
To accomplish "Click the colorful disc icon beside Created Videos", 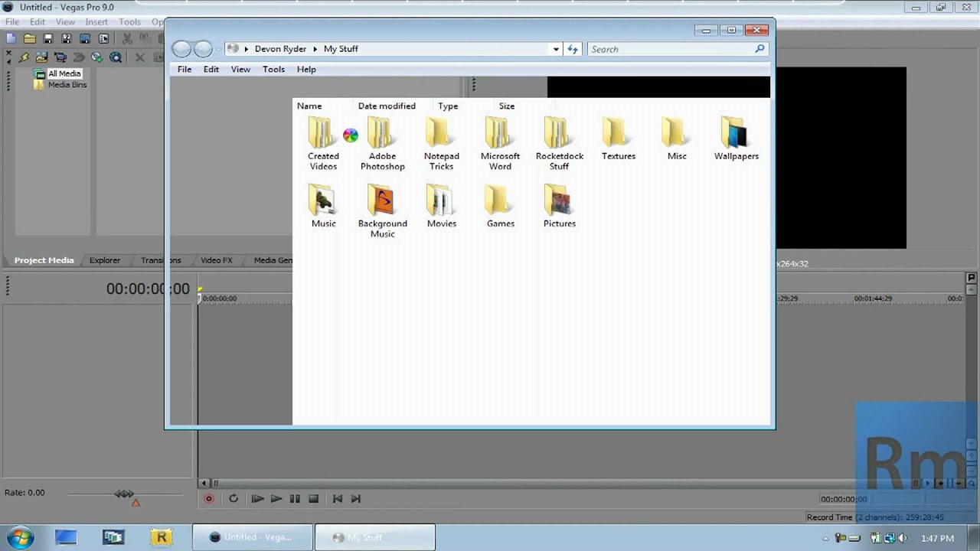I will click(350, 135).
